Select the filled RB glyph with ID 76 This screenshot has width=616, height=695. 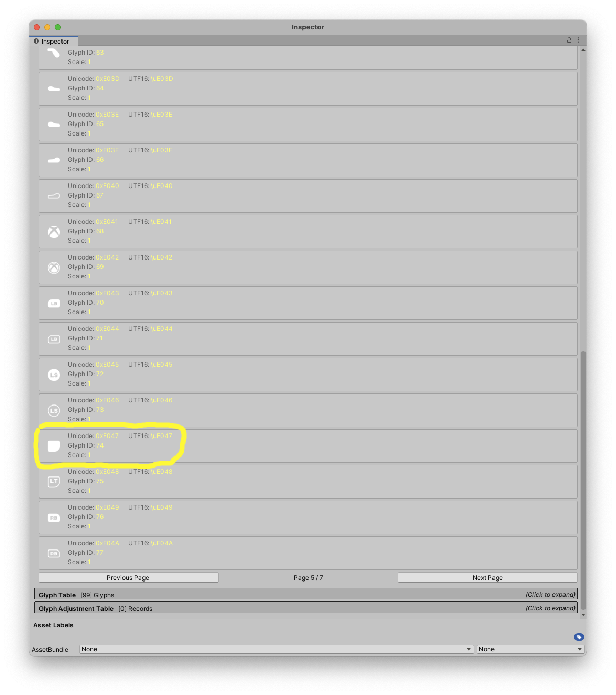[x=54, y=517]
